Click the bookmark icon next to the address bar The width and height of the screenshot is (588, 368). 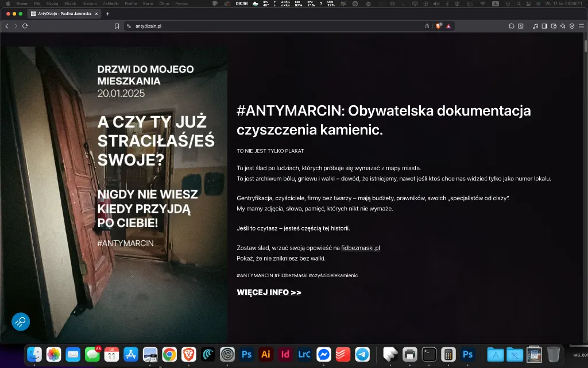coord(118,25)
